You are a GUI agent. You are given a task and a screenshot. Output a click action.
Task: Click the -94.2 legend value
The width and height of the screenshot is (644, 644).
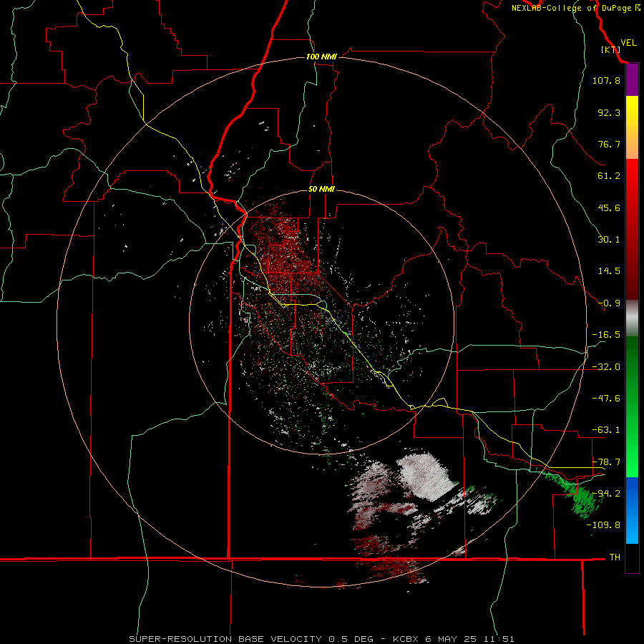click(606, 494)
